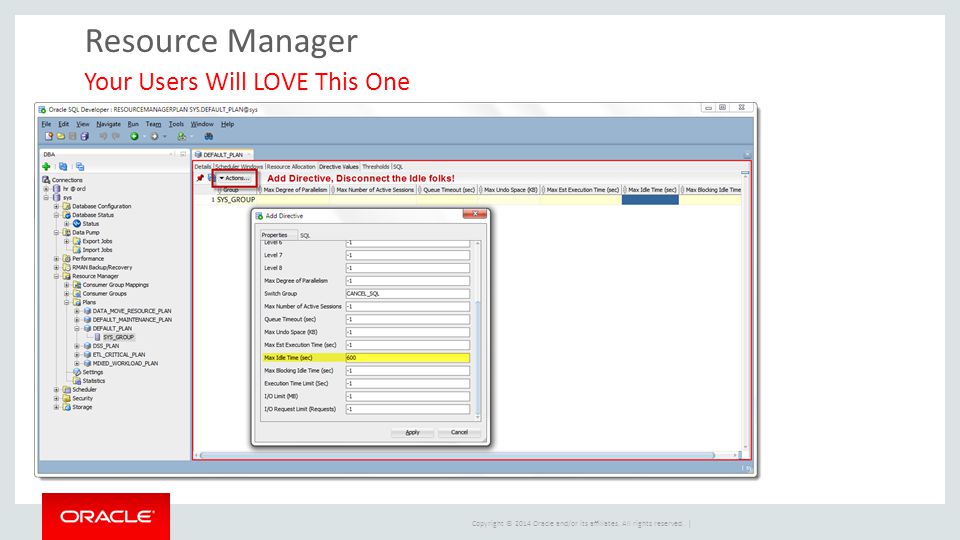Viewport: 960px width, 540px height.
Task: Click the Max Idle Time (sec) input field
Action: [408, 358]
